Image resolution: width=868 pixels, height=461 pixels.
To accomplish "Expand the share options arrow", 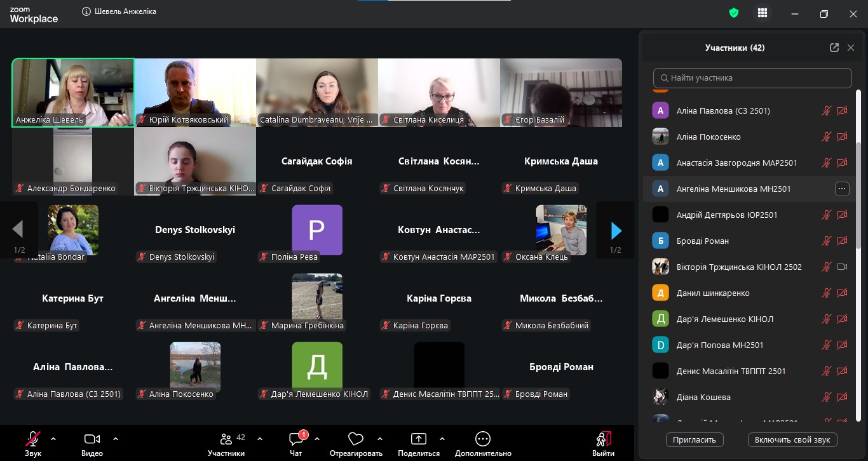I will (442, 439).
